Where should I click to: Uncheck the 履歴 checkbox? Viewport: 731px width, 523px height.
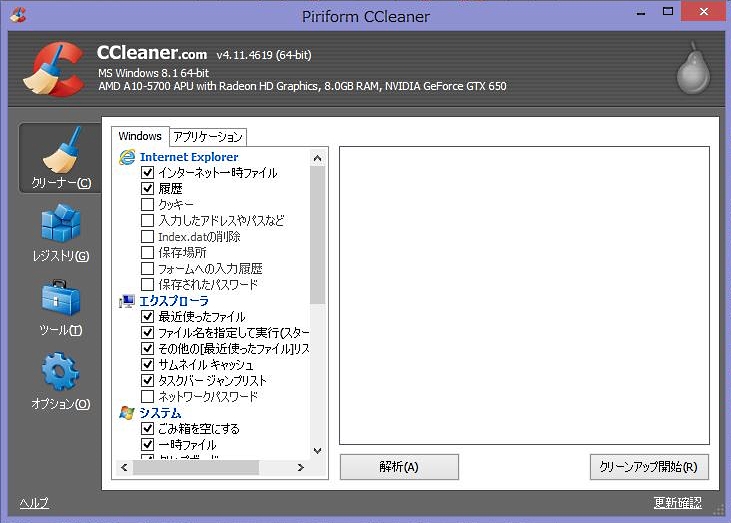147,188
